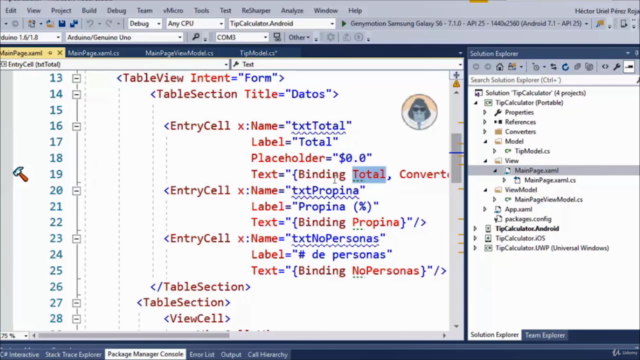The height and width of the screenshot is (360, 640).
Task: Open the Error List tab
Action: [x=202, y=355]
